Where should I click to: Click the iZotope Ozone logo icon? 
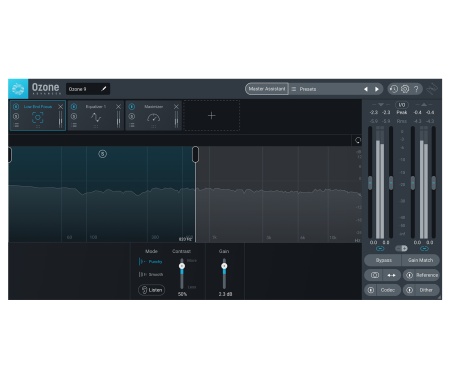tap(18, 89)
